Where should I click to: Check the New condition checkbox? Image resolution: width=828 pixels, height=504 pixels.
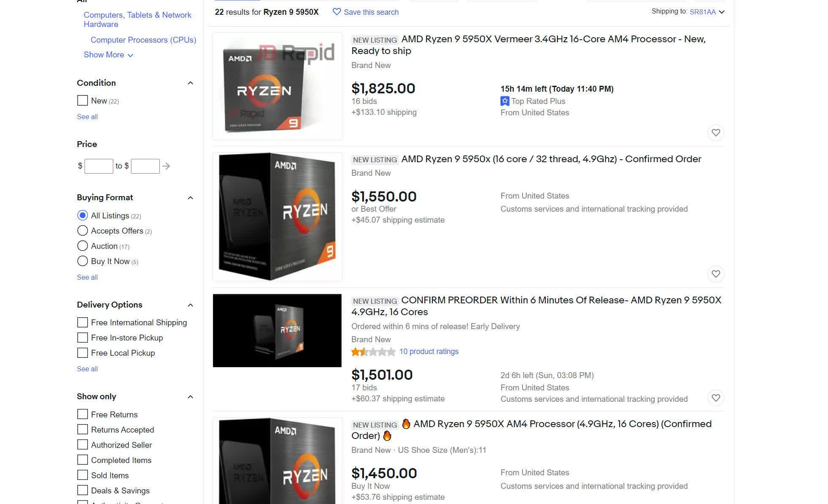tap(82, 101)
